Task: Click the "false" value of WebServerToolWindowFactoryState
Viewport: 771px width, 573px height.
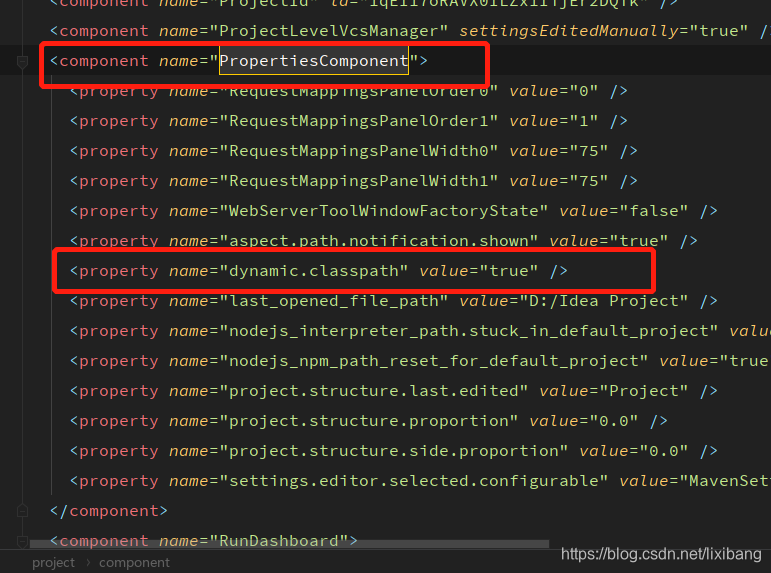Action: (653, 211)
